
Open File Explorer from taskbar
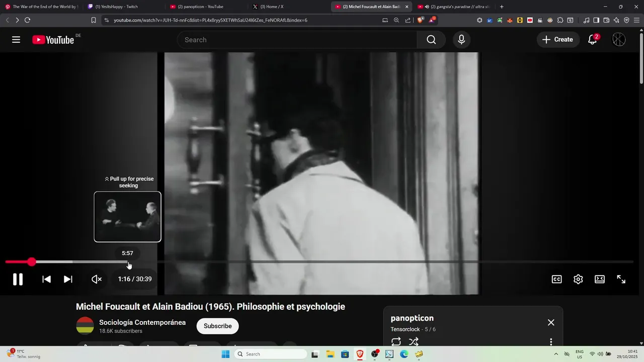point(330,354)
